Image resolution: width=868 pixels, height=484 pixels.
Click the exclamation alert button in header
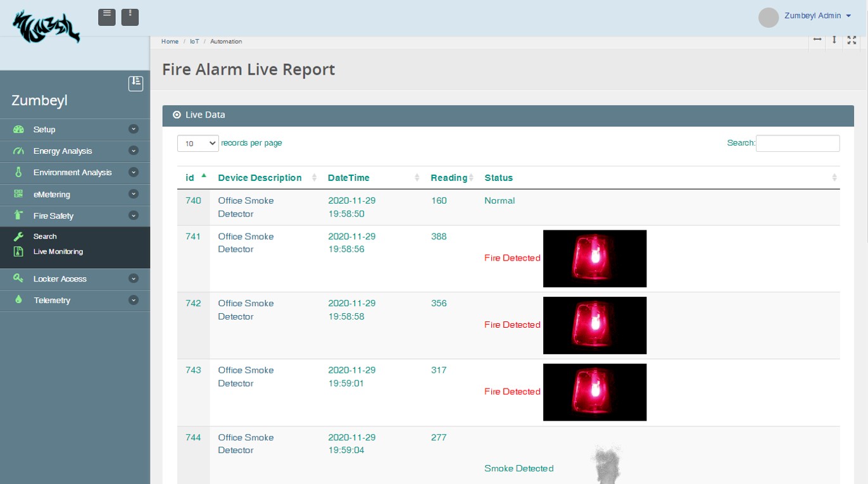130,17
